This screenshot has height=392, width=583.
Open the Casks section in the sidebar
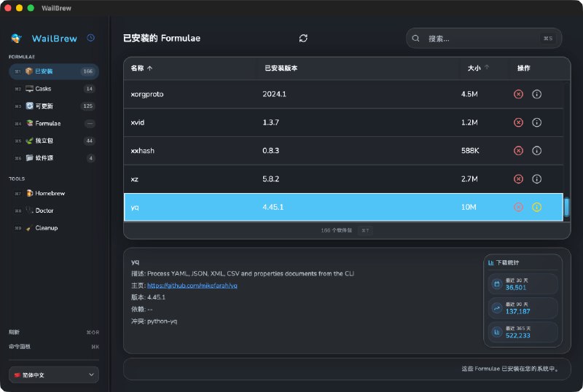(54, 88)
